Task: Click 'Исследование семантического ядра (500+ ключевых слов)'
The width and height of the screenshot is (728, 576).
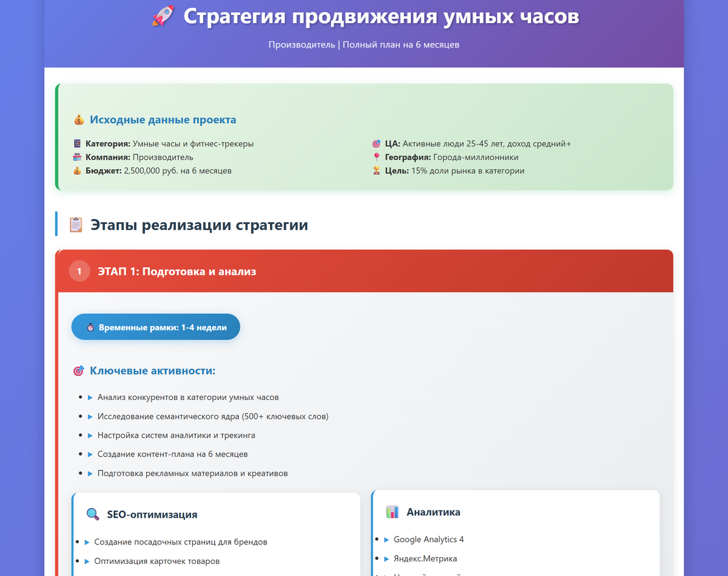Action: [213, 416]
